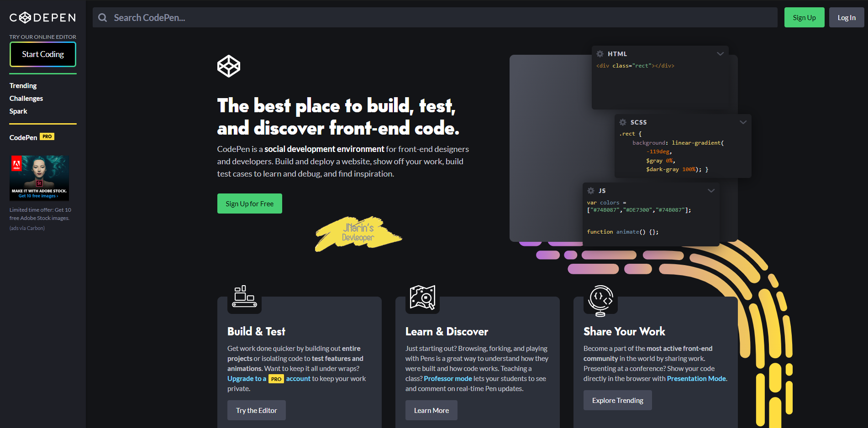
Task: Click the PRO badge next to CodePen
Action: 47,136
